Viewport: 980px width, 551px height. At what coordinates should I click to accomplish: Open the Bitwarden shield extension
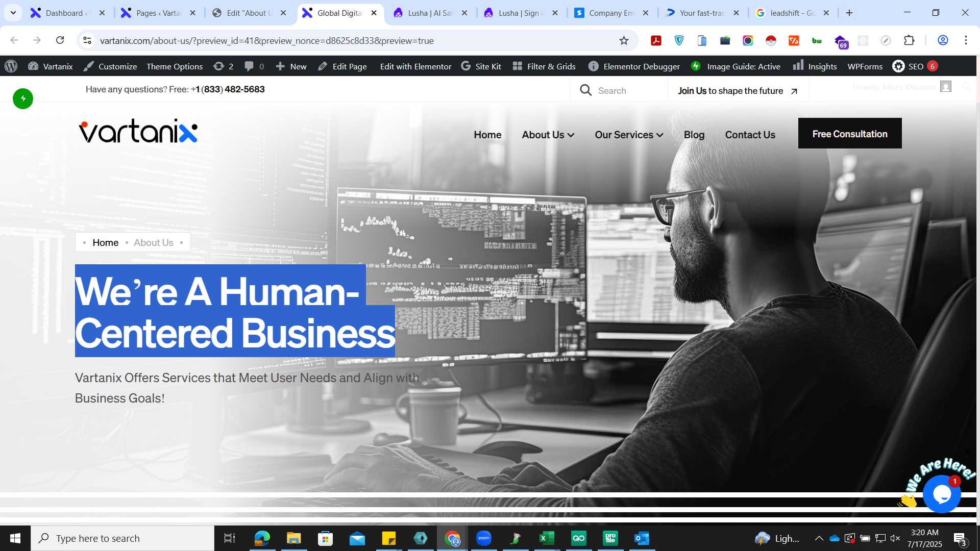(x=679, y=40)
